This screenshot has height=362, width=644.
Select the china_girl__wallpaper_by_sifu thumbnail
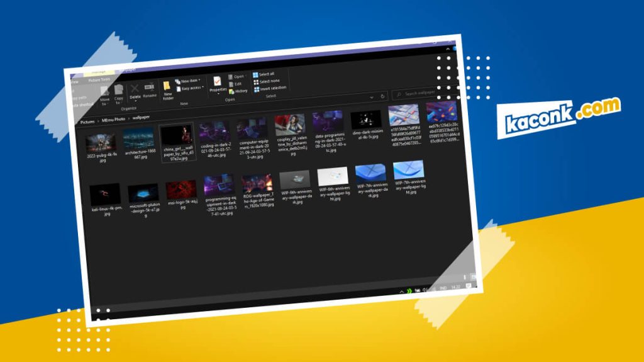177,135
